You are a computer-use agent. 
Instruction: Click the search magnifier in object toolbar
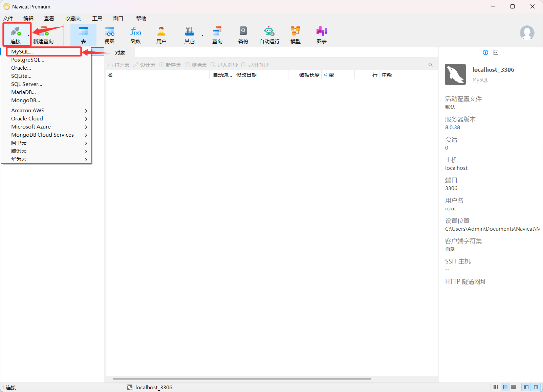[x=431, y=65]
